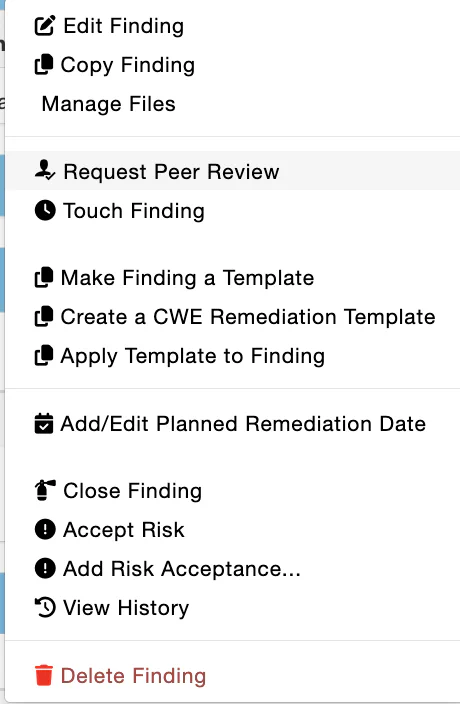Click the user-check icon for Request Peer Review
This screenshot has width=460, height=704.
coord(45,171)
